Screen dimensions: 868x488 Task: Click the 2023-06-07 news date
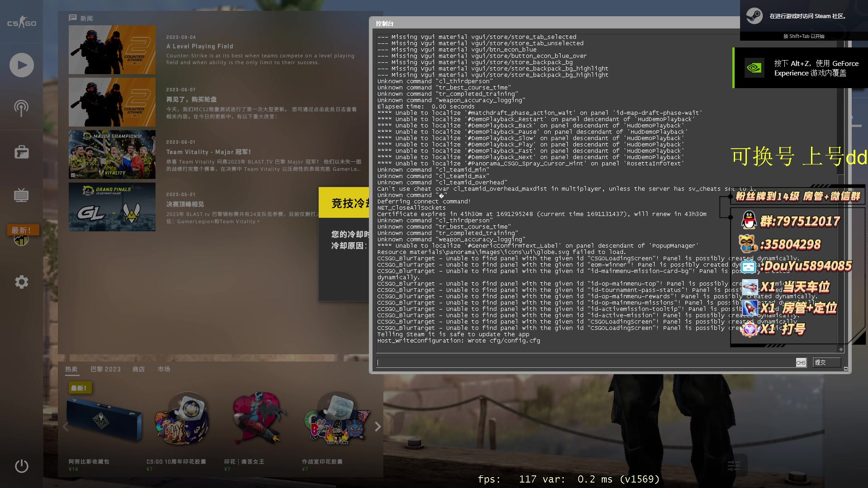click(181, 89)
